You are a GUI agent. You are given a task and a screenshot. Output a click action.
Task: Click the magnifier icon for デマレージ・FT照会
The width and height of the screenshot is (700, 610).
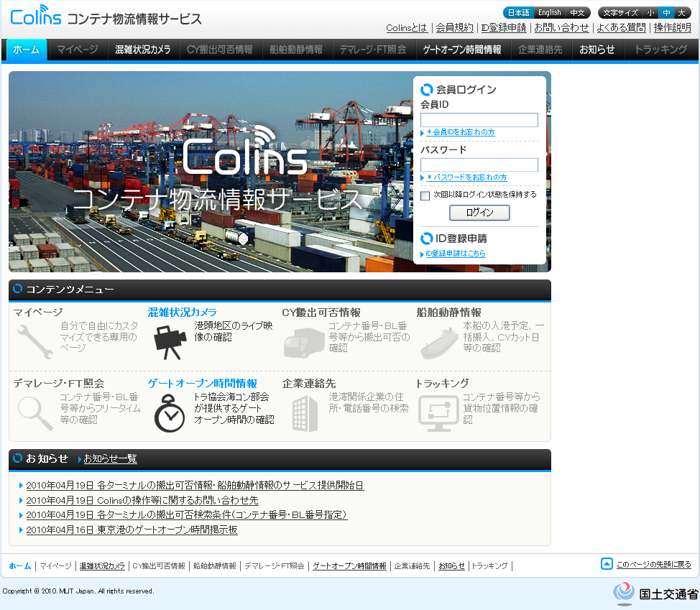point(34,412)
